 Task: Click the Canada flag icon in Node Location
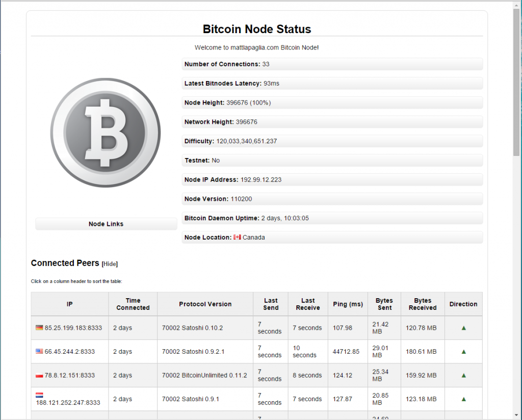click(x=237, y=238)
